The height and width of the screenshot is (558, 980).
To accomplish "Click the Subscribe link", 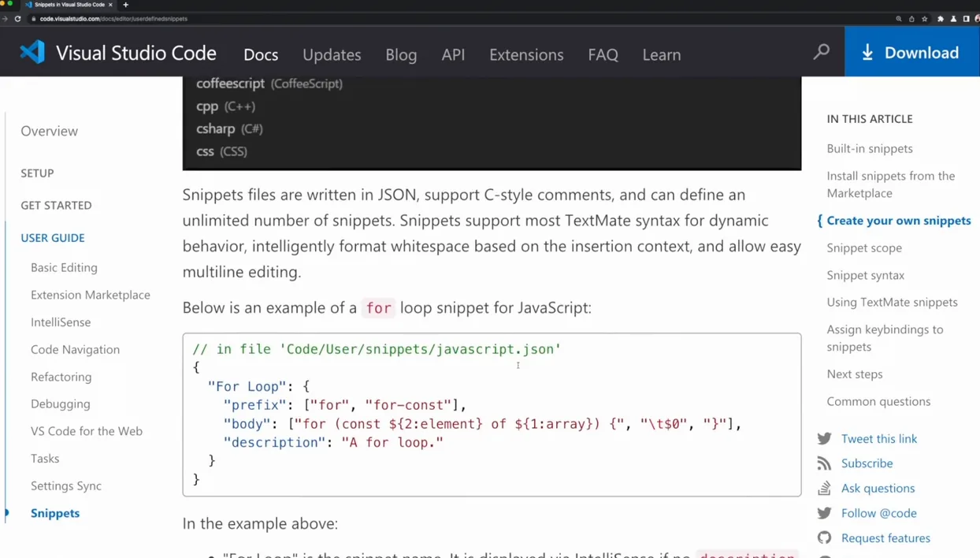I will pos(867,463).
